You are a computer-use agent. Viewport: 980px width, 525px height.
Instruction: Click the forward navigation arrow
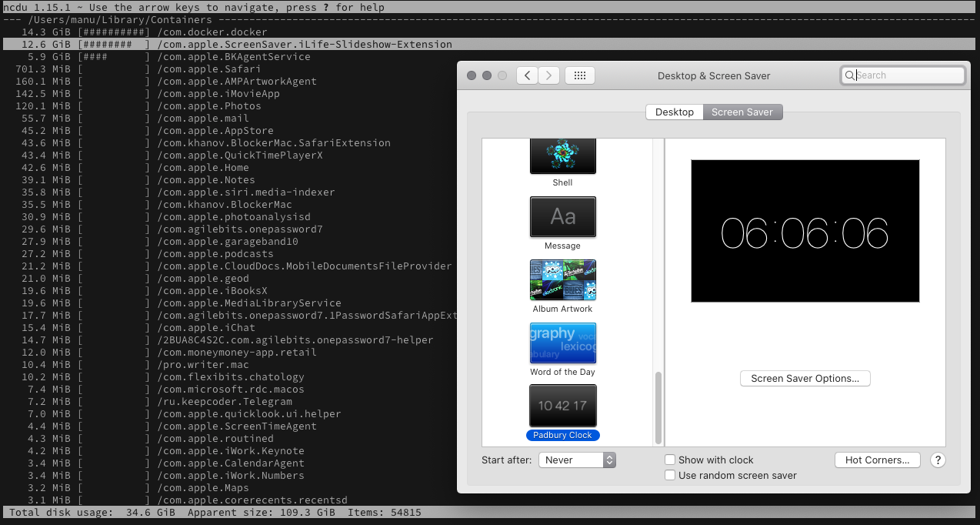point(548,75)
